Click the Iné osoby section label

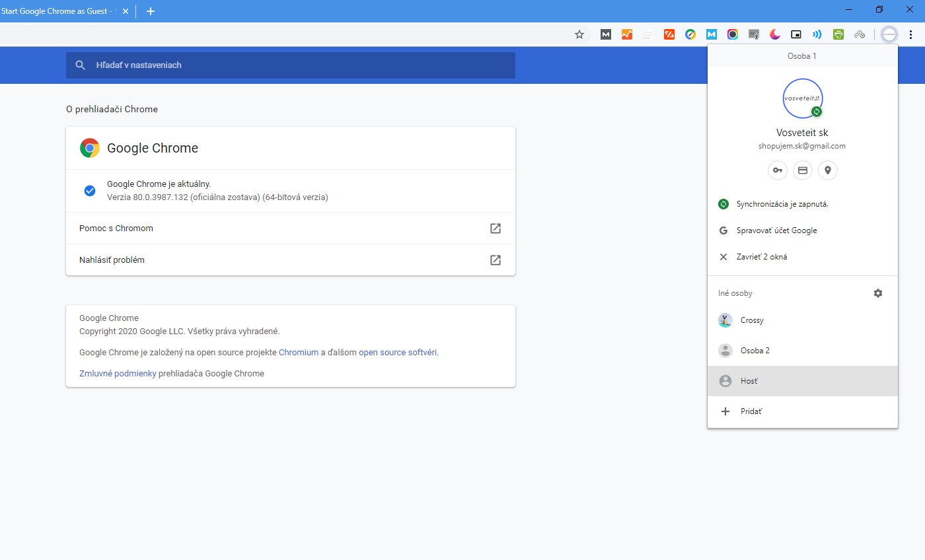click(x=735, y=293)
